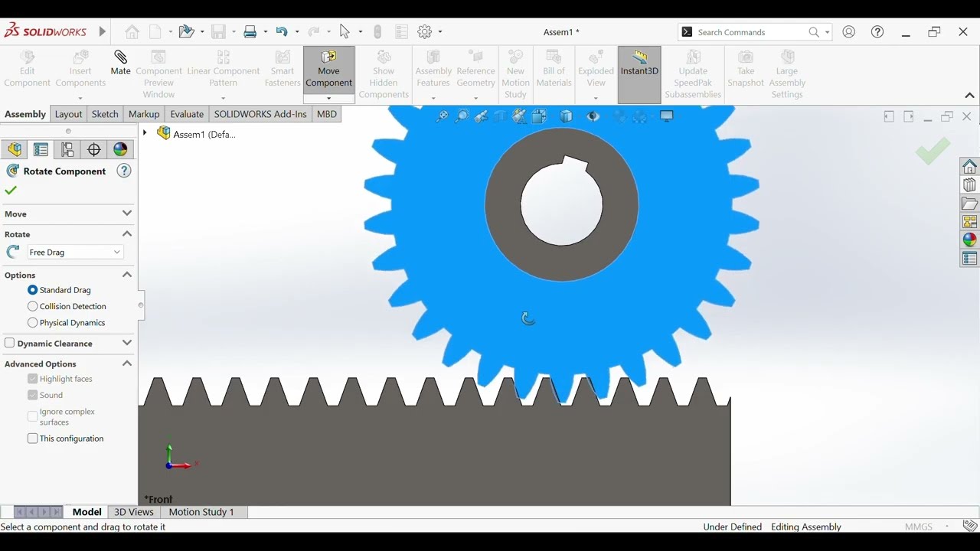Open the Motion Study 1 tab

[201, 512]
